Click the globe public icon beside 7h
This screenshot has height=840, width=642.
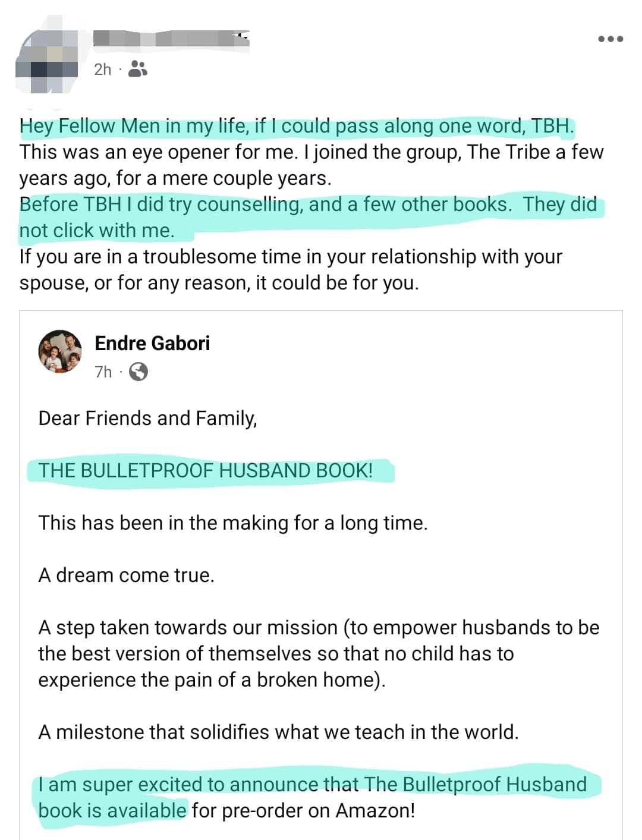[x=139, y=372]
